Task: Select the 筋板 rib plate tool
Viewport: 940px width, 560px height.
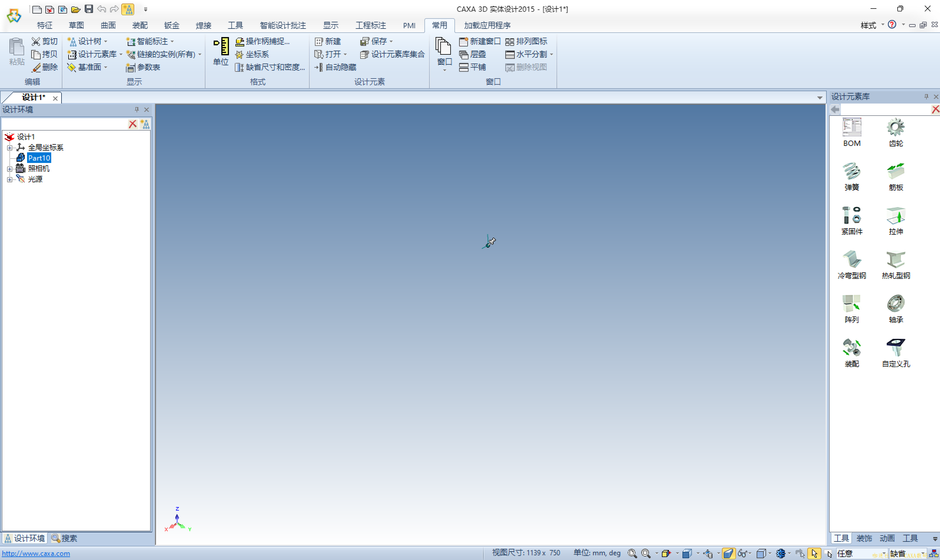Action: click(x=896, y=176)
